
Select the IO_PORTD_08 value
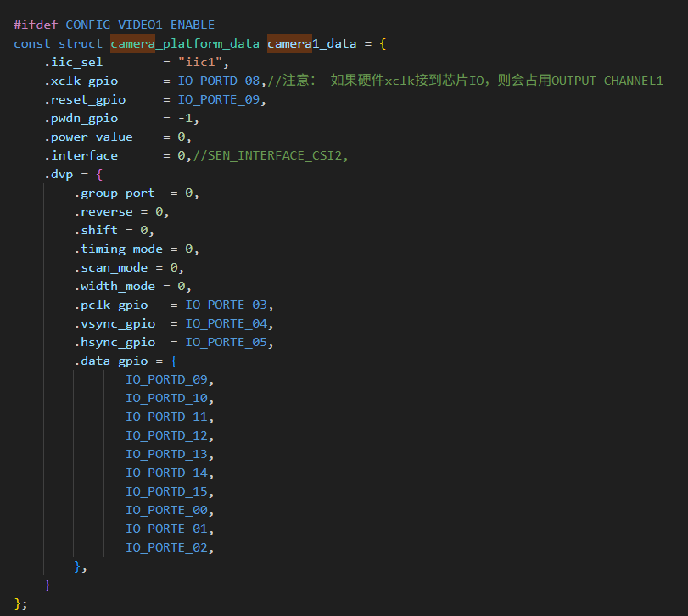click(219, 81)
